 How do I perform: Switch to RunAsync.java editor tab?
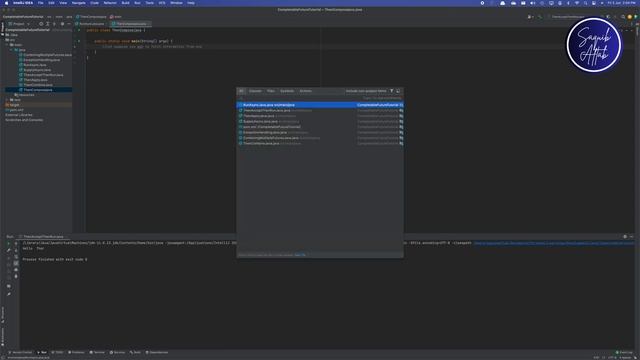coord(91,24)
